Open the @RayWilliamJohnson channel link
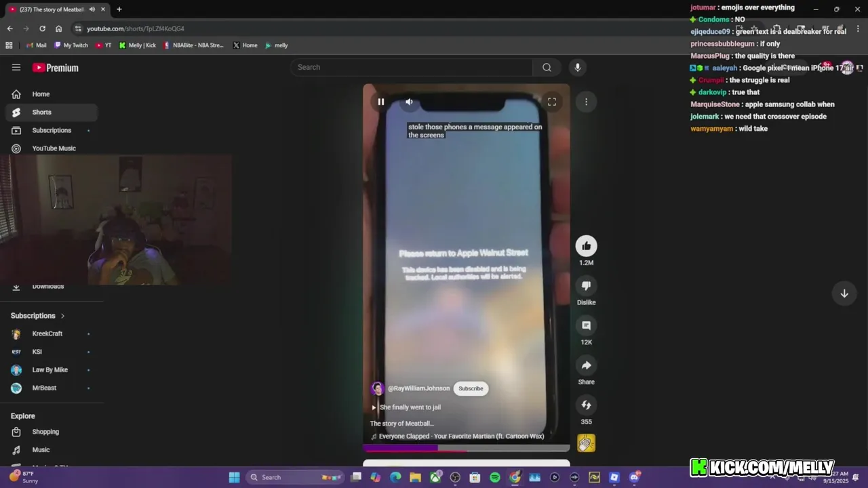This screenshot has height=488, width=868. pyautogui.click(x=418, y=388)
